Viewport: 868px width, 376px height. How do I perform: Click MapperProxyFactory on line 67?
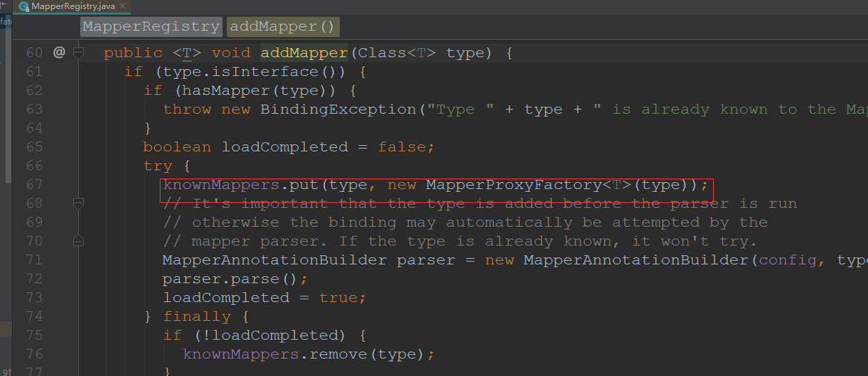coord(514,185)
